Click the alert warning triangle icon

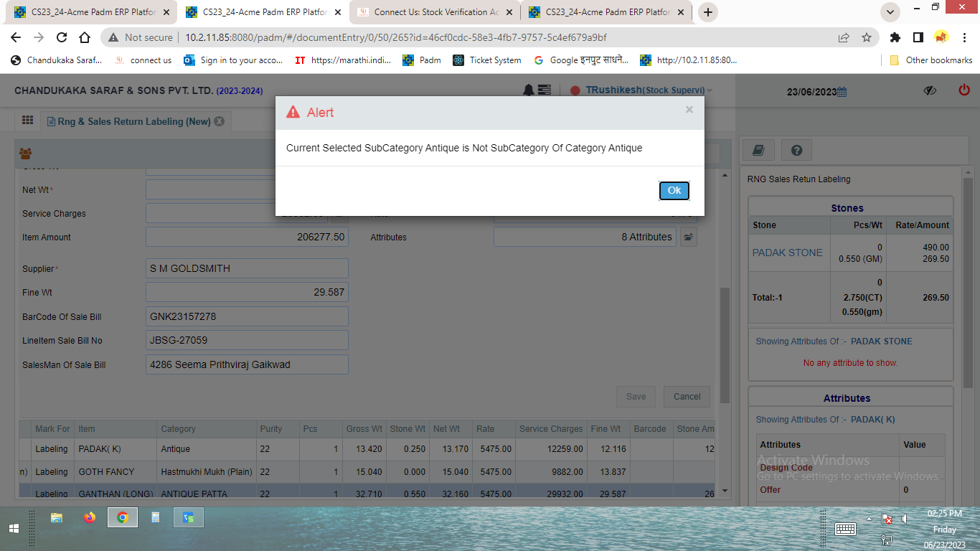coord(293,112)
